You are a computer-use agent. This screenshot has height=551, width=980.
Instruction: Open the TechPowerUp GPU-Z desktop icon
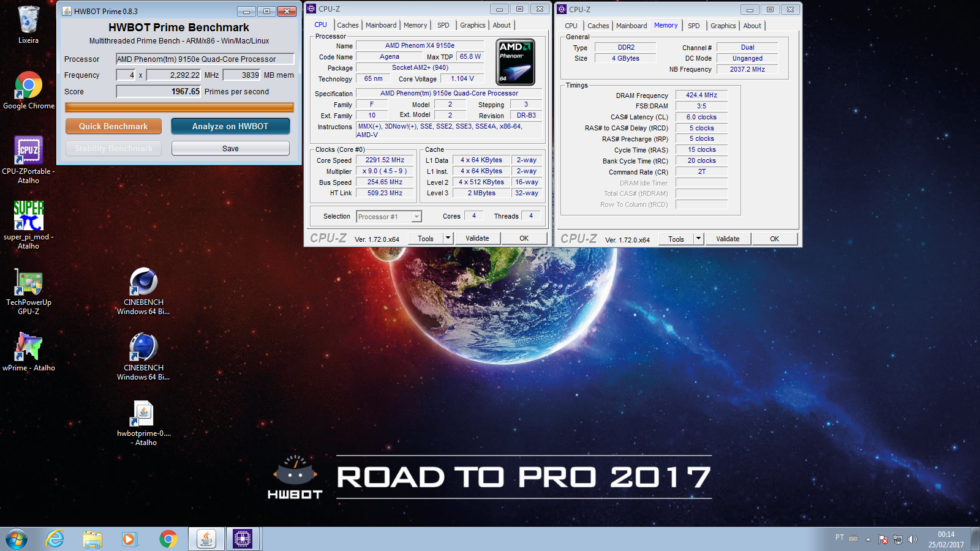point(28,291)
